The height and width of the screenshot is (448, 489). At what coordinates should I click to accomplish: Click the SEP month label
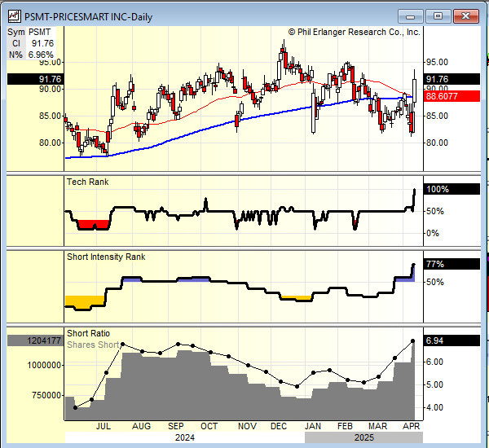tap(176, 426)
